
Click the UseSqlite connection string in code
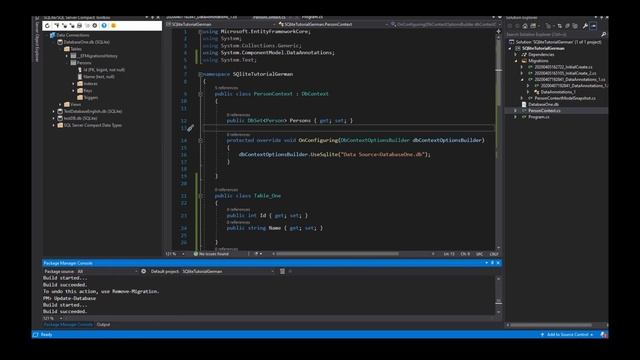pos(384,155)
